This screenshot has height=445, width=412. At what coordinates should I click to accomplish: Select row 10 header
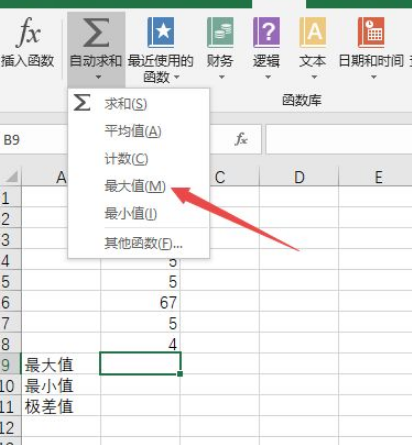click(x=10, y=386)
